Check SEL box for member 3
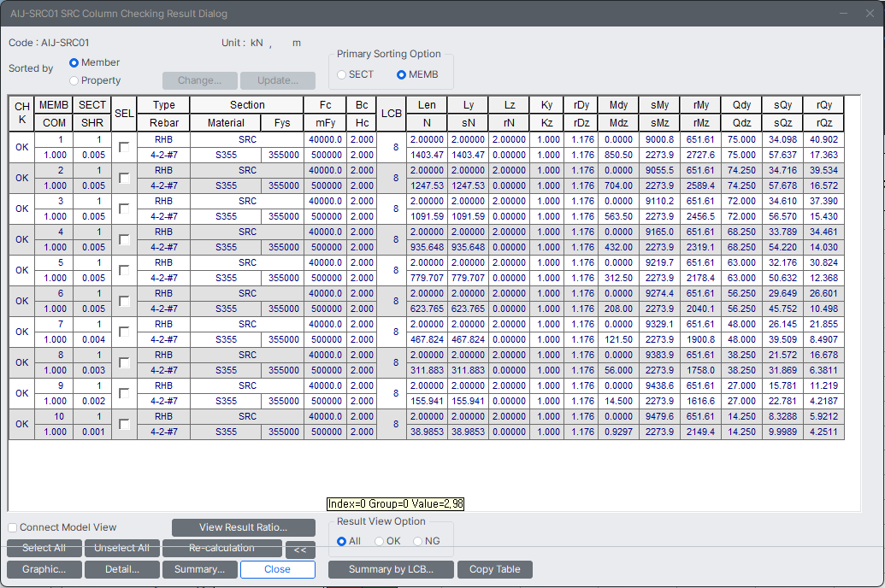Viewport: 885px width, 588px height. coord(124,209)
